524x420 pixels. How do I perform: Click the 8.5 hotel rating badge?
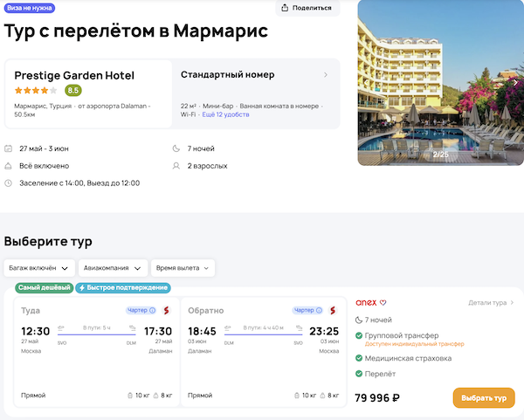click(72, 90)
